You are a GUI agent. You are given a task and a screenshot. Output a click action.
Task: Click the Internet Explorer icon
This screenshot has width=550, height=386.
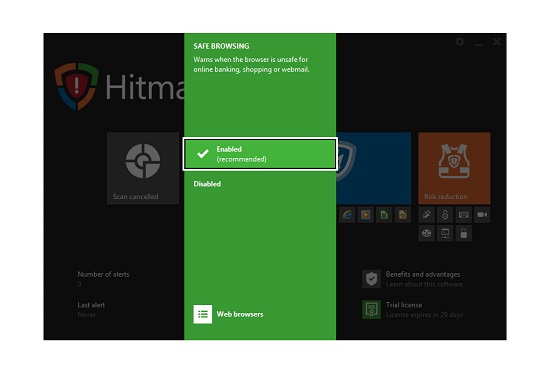(347, 215)
